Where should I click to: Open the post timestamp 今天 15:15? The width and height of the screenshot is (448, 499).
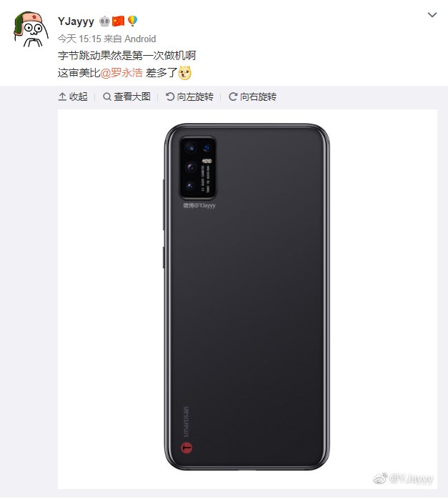click(x=79, y=39)
